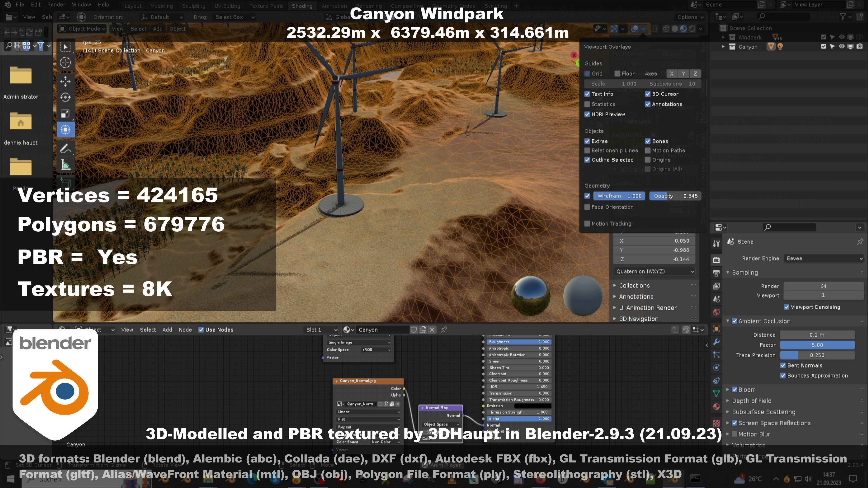This screenshot has height=488, width=868.
Task: Pin the Canyon material in node editor
Action: point(444,330)
